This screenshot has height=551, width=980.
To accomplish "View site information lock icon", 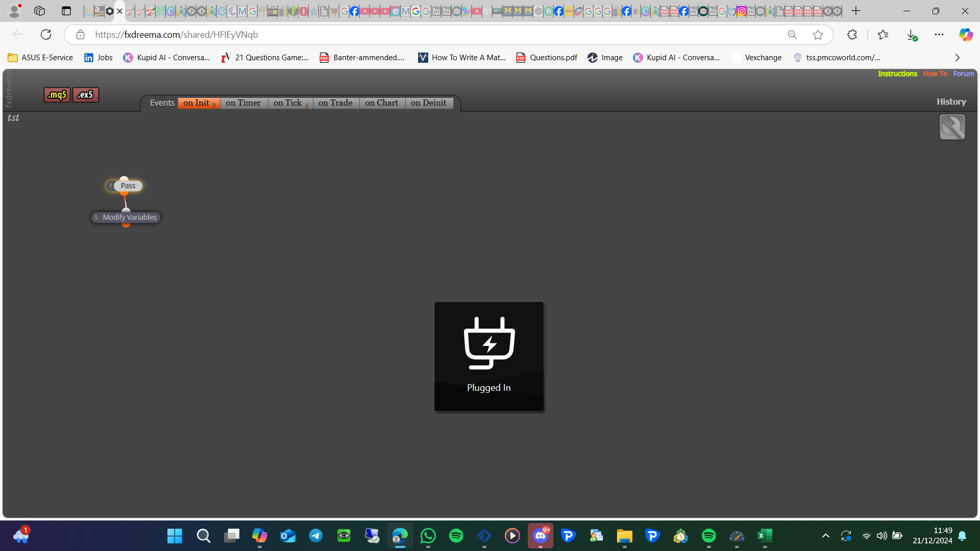I will tap(80, 35).
